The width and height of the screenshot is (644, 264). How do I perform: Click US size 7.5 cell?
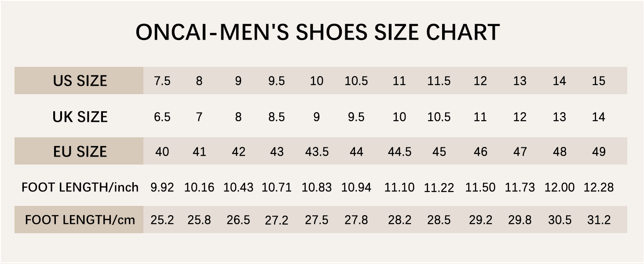pyautogui.click(x=162, y=81)
